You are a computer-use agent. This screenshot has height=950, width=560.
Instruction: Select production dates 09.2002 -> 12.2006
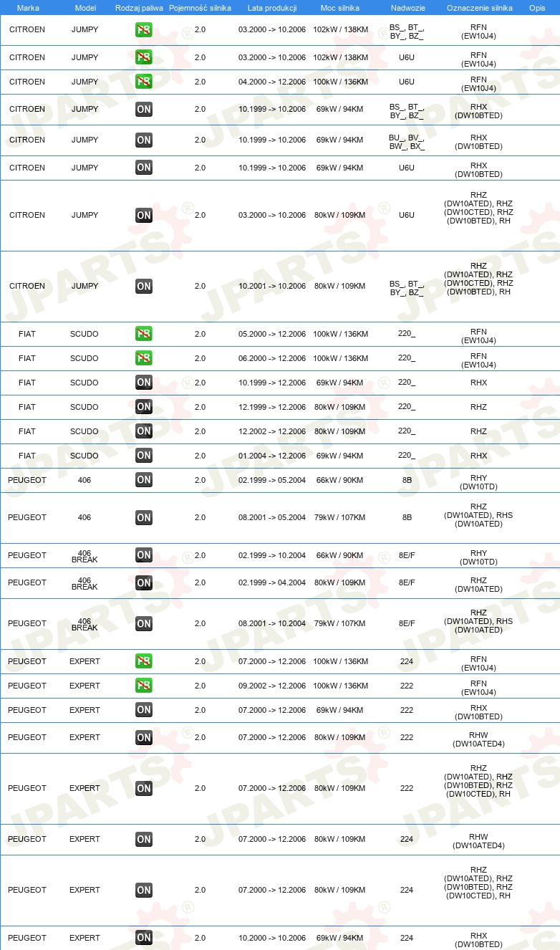pyautogui.click(x=272, y=686)
